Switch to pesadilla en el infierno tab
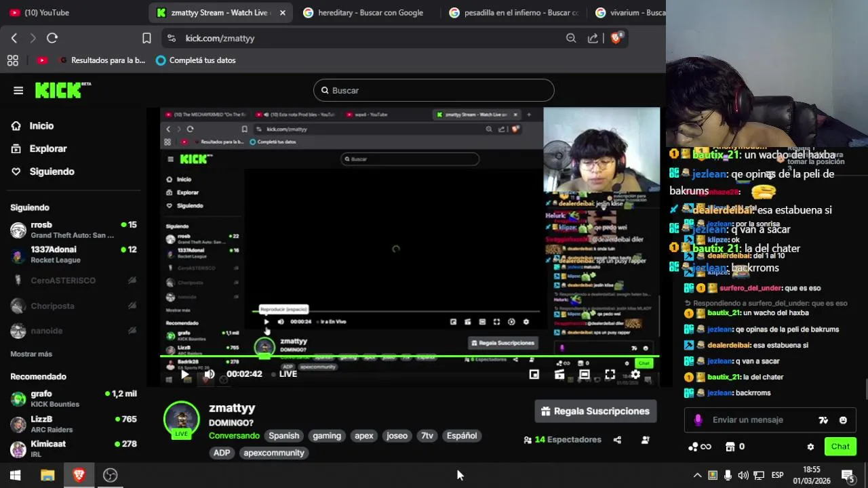The height and width of the screenshot is (488, 868). tap(514, 12)
